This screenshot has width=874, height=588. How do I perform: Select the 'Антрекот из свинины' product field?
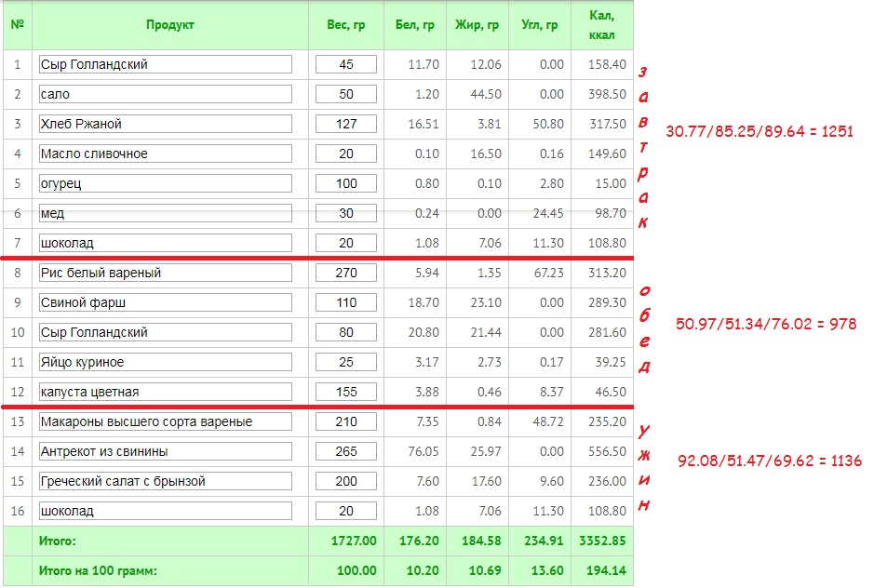166,451
